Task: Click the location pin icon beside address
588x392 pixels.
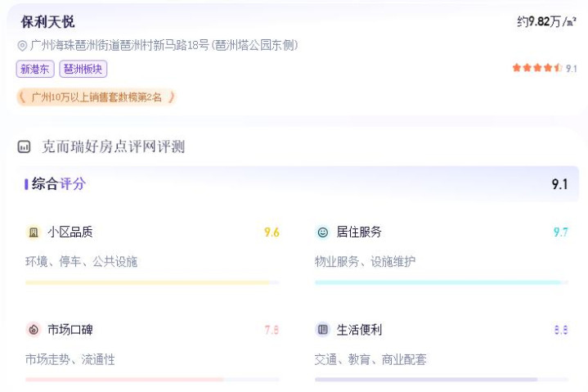Action: (22, 46)
